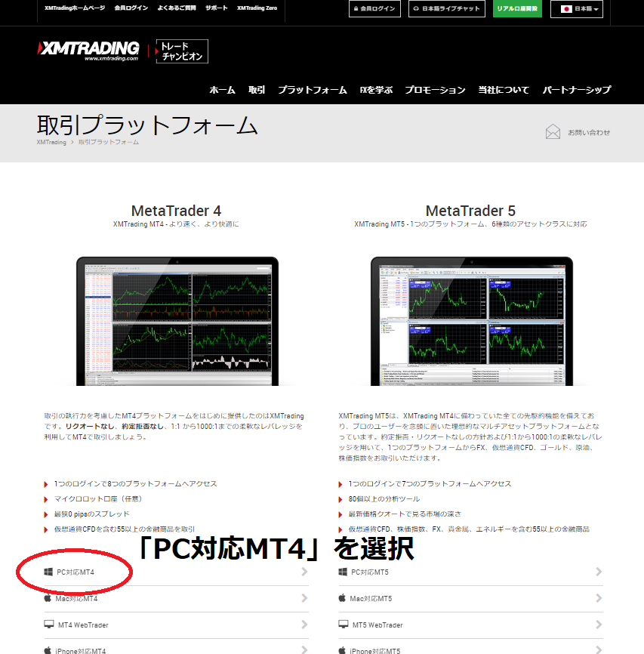
Task: Select the Mac対応MT5 link
Action: 371,599
